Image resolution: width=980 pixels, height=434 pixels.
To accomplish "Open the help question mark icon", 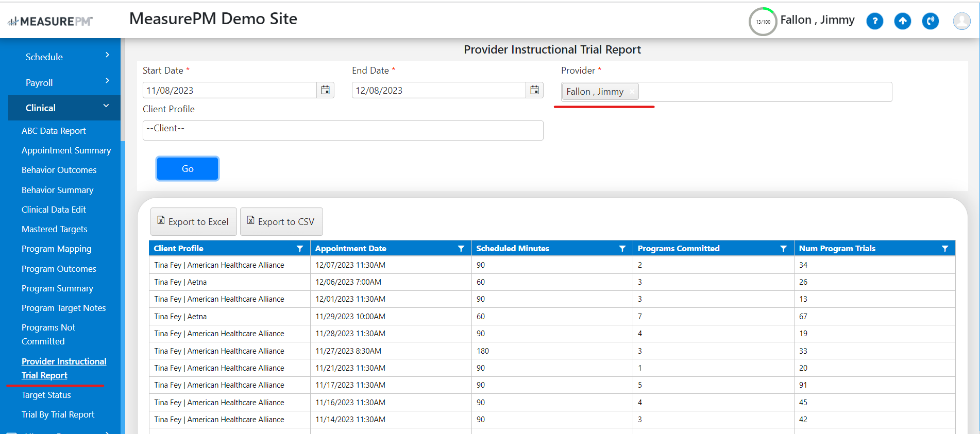I will (x=875, y=21).
